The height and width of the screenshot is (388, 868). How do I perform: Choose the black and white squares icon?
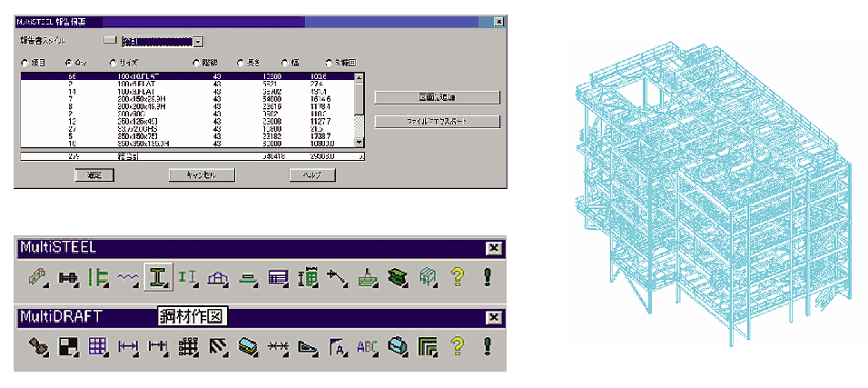pos(67,346)
